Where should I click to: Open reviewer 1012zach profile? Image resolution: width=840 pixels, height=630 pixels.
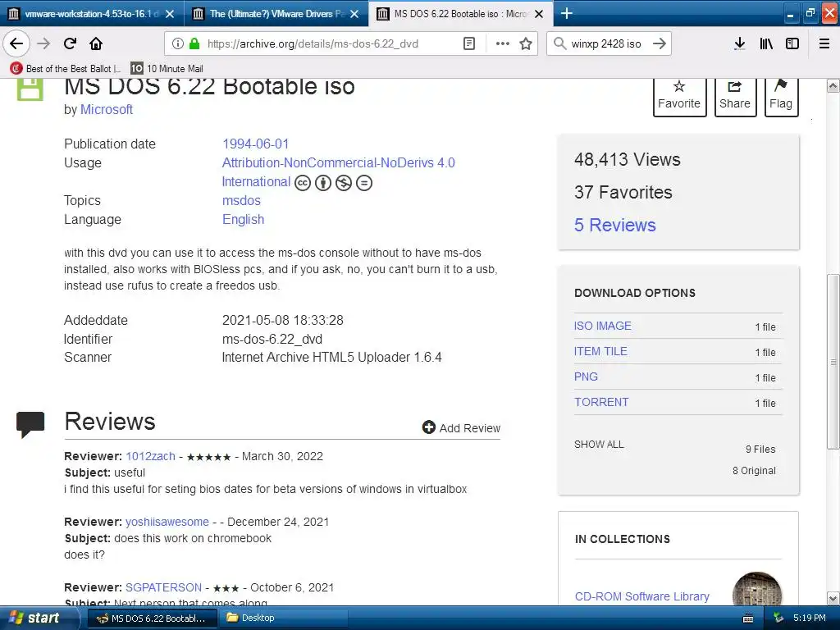(x=151, y=456)
